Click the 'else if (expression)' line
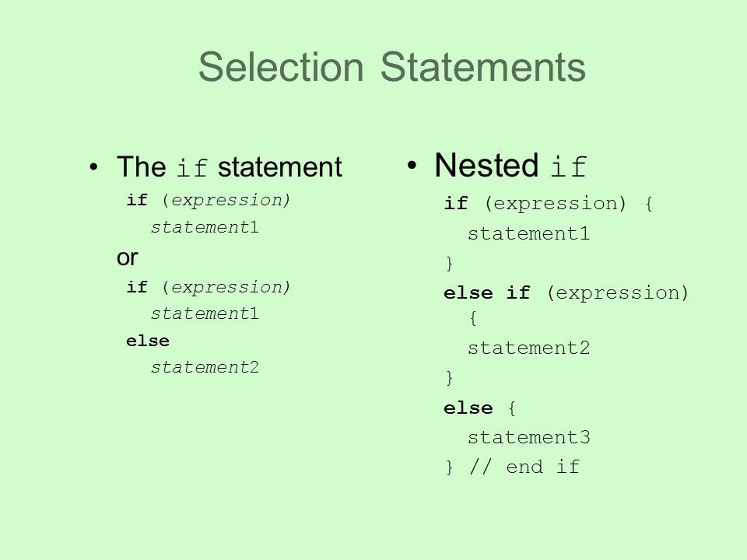Image resolution: width=747 pixels, height=560 pixels. 566,292
